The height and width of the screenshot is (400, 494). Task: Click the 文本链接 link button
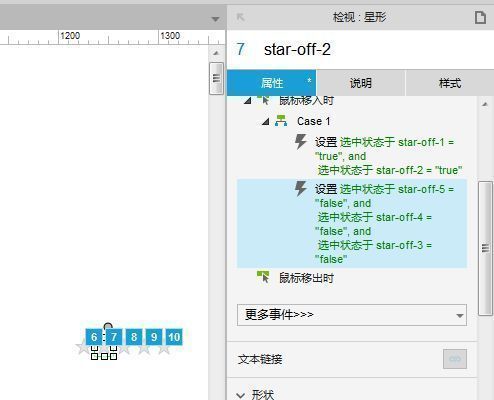(455, 359)
